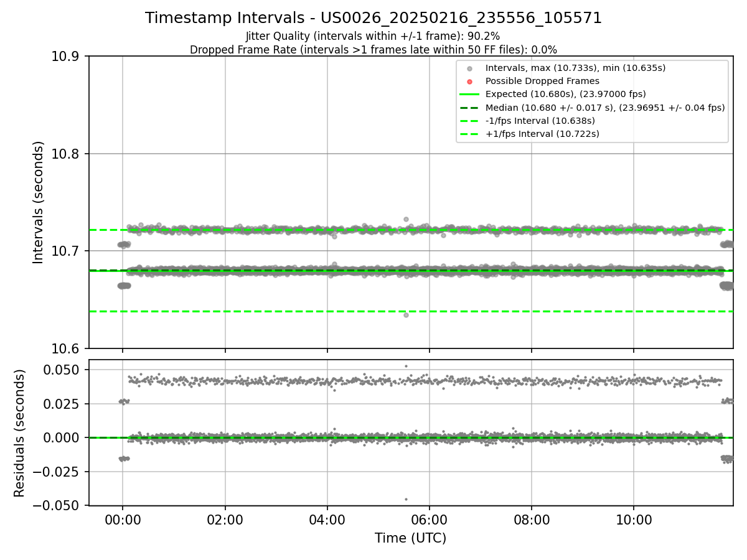Viewport: 747px width, 560px height.
Task: Click the x-axis label 'Time (UTC)'
Action: [x=410, y=538]
